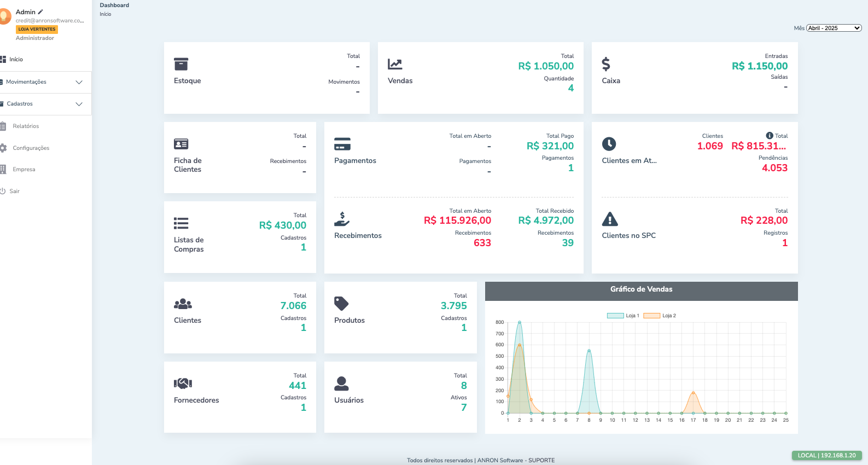Click the pencil icon next to Admin
This screenshot has width=868, height=465.
[40, 11]
